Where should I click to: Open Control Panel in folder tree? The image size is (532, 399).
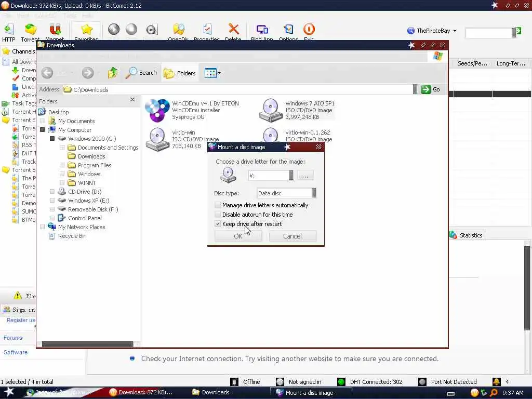[85, 218]
